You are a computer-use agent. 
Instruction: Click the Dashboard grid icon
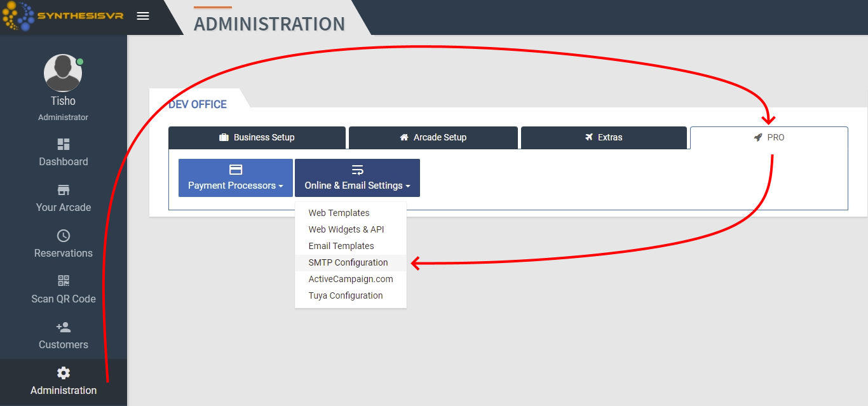click(64, 144)
